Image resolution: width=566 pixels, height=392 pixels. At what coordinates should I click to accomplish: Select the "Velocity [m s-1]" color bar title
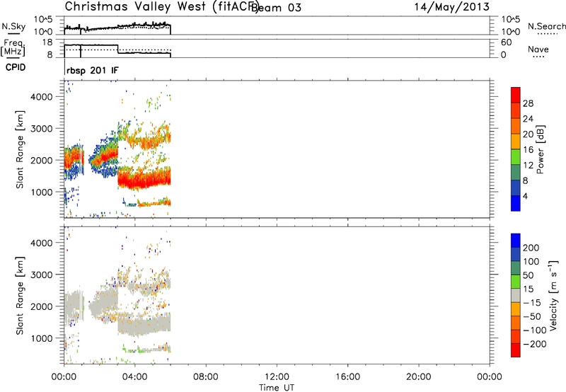(553, 296)
